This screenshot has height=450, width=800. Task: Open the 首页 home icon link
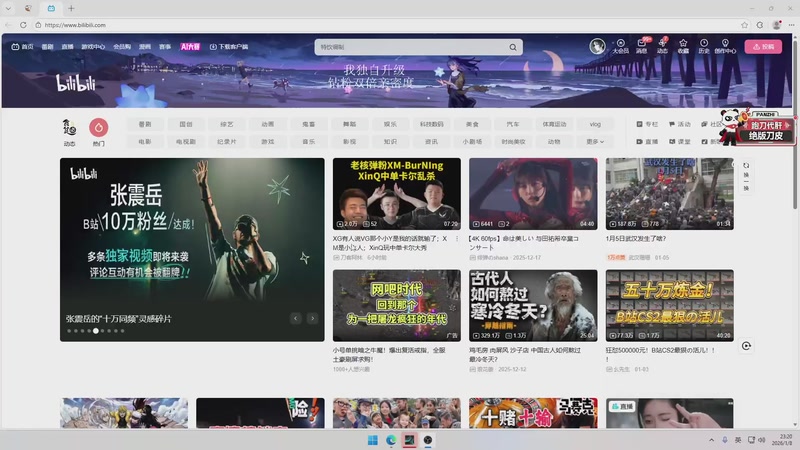point(22,46)
